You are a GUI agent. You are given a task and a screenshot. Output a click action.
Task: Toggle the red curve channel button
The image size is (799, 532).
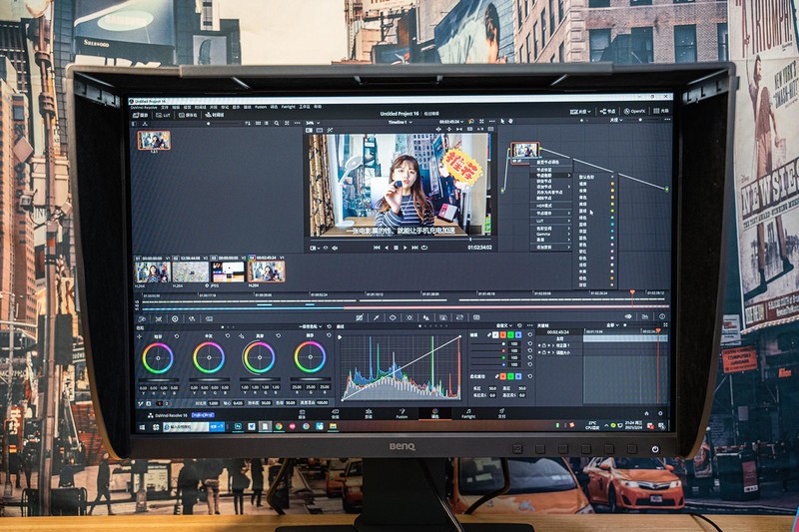click(x=503, y=335)
